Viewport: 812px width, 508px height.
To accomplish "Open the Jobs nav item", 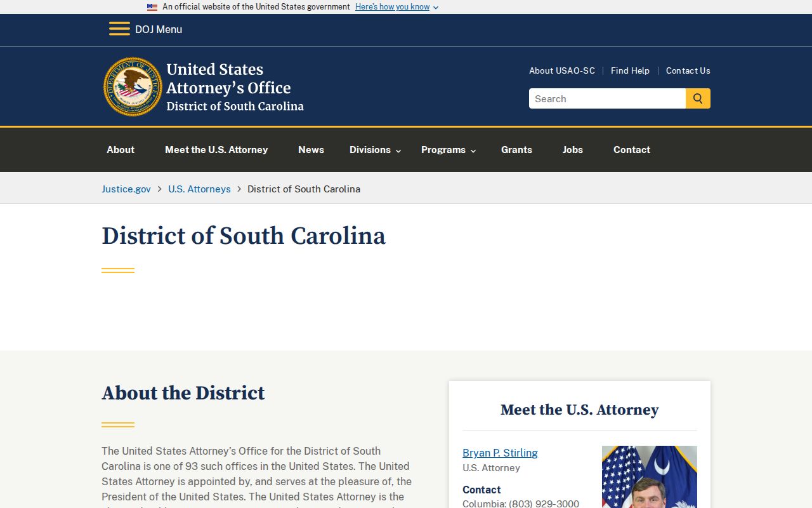I will (572, 150).
